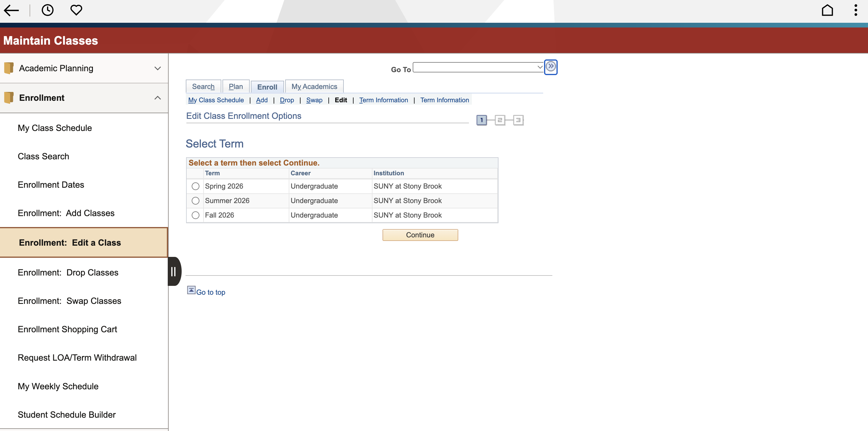Click Undergraduate in Spring 2026 row
This screenshot has height=431, width=868.
point(314,186)
